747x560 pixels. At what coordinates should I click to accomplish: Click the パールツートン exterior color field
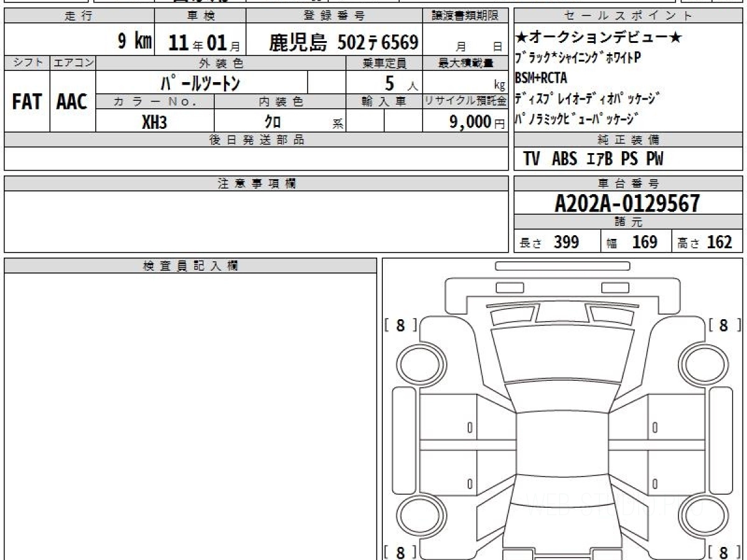[200, 83]
